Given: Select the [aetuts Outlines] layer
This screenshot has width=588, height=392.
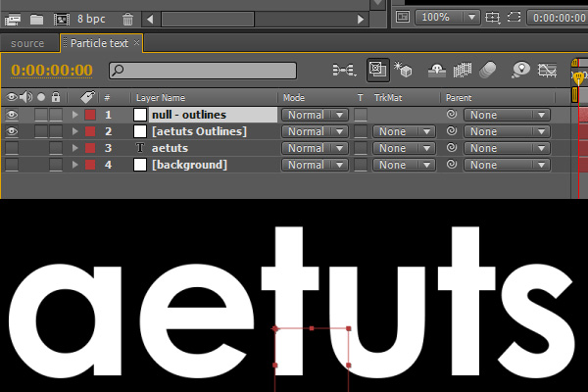Looking at the screenshot, I should 199,131.
